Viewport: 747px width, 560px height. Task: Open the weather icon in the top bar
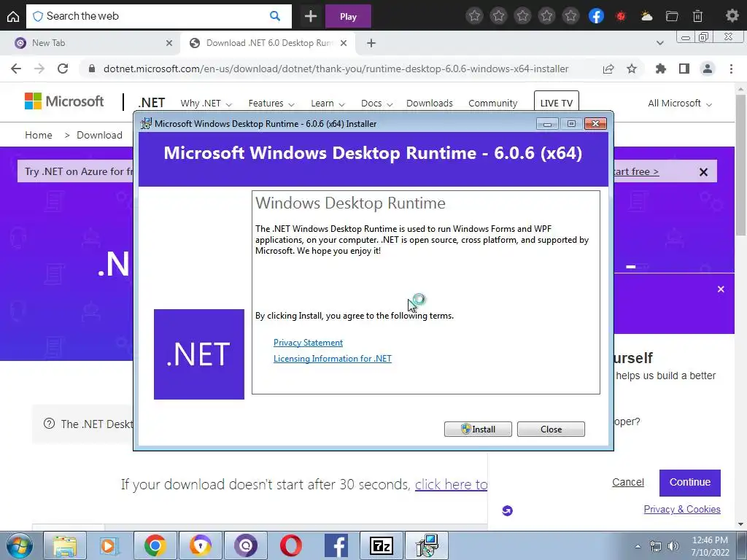[646, 16]
